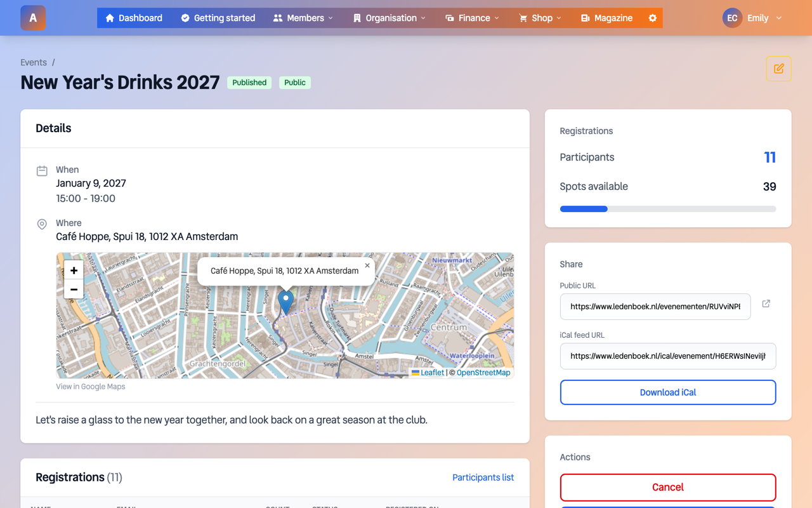Click the red Cancel button
This screenshot has height=508, width=812.
[x=668, y=488]
